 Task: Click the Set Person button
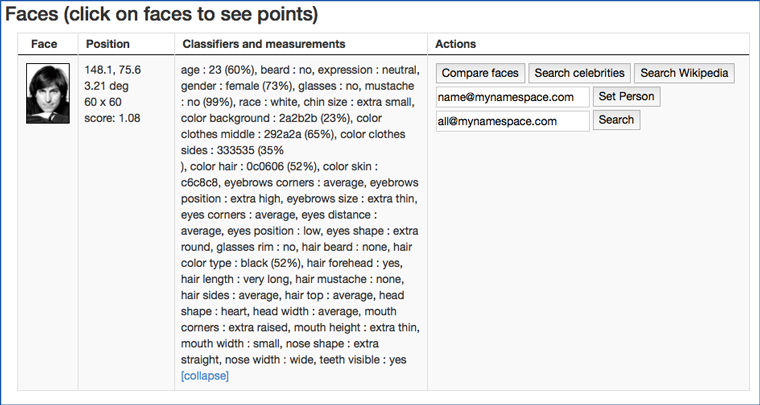tap(626, 97)
